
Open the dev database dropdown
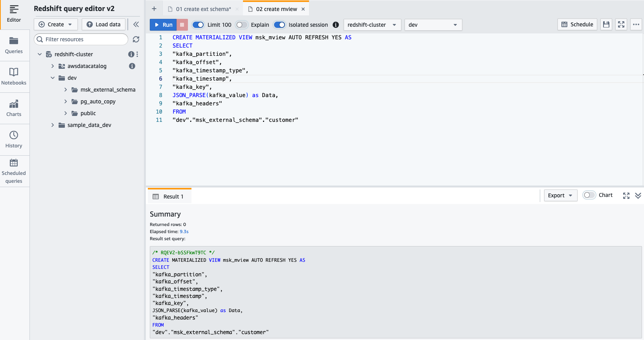(433, 25)
